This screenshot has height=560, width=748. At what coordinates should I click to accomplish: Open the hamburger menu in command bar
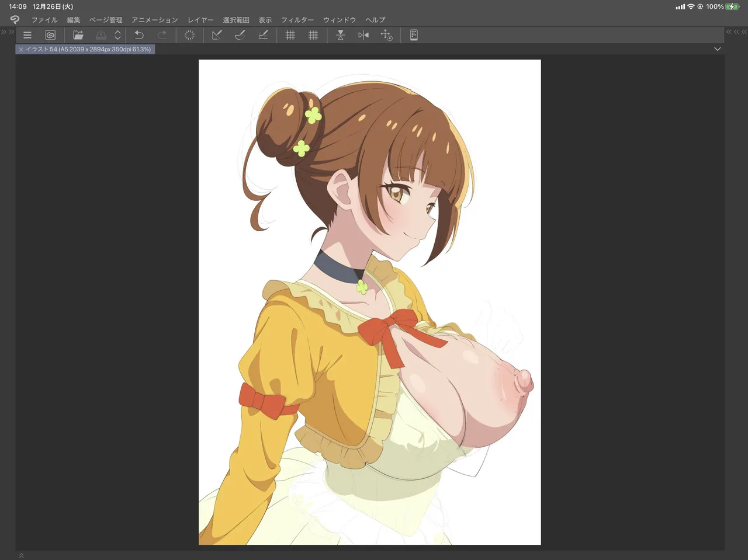pos(27,35)
